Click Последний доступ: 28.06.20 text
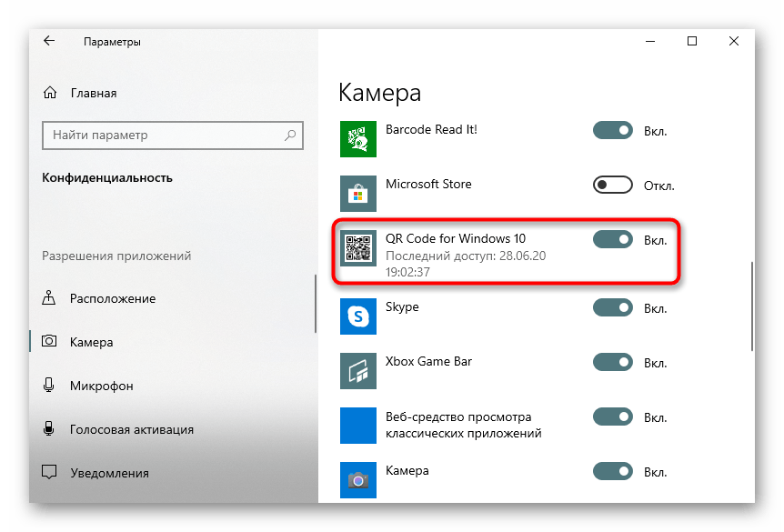The image size is (784, 532). (x=466, y=256)
